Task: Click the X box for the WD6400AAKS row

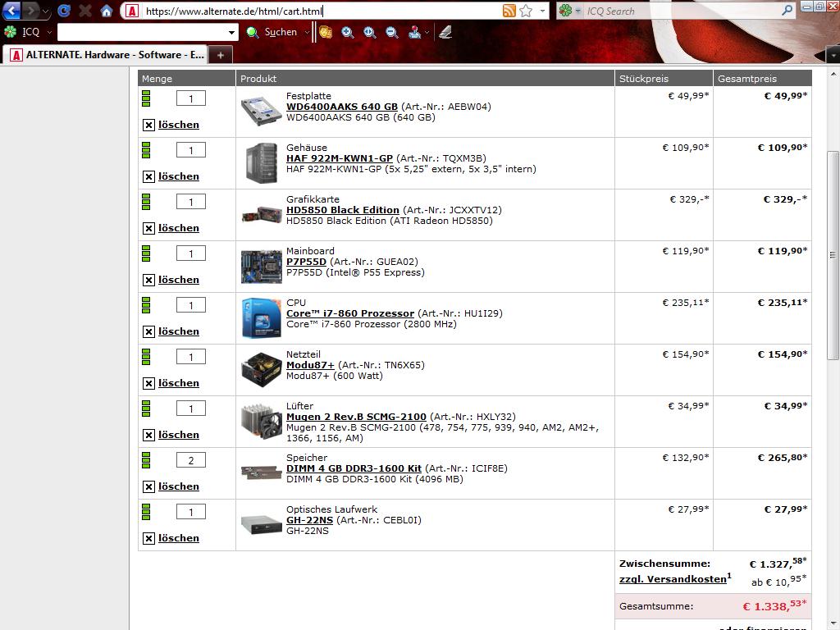Action: (x=149, y=126)
